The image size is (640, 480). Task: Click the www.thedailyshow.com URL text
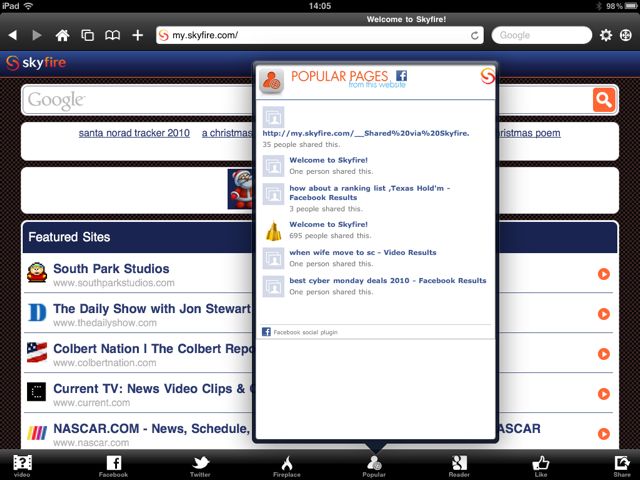click(105, 323)
